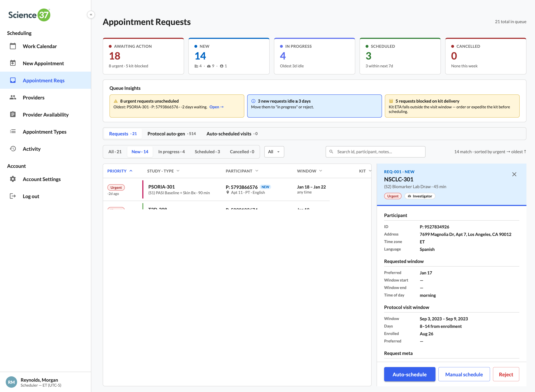Open the All filter dropdown
535x392 pixels.
[x=274, y=152]
